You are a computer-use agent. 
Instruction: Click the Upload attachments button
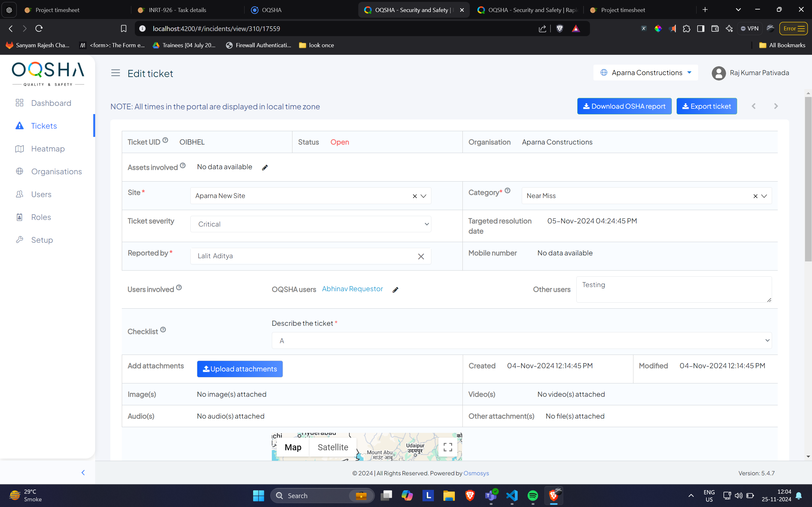[239, 369]
